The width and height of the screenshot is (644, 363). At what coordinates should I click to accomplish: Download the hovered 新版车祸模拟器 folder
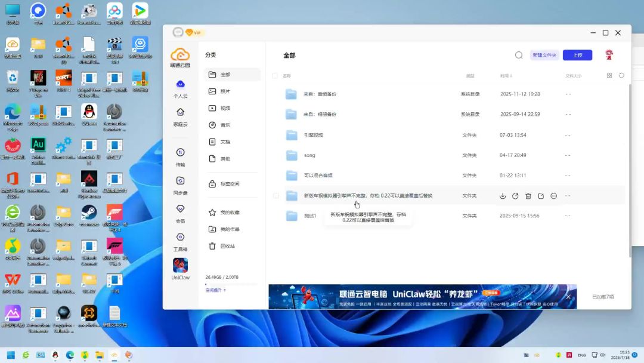click(x=503, y=196)
